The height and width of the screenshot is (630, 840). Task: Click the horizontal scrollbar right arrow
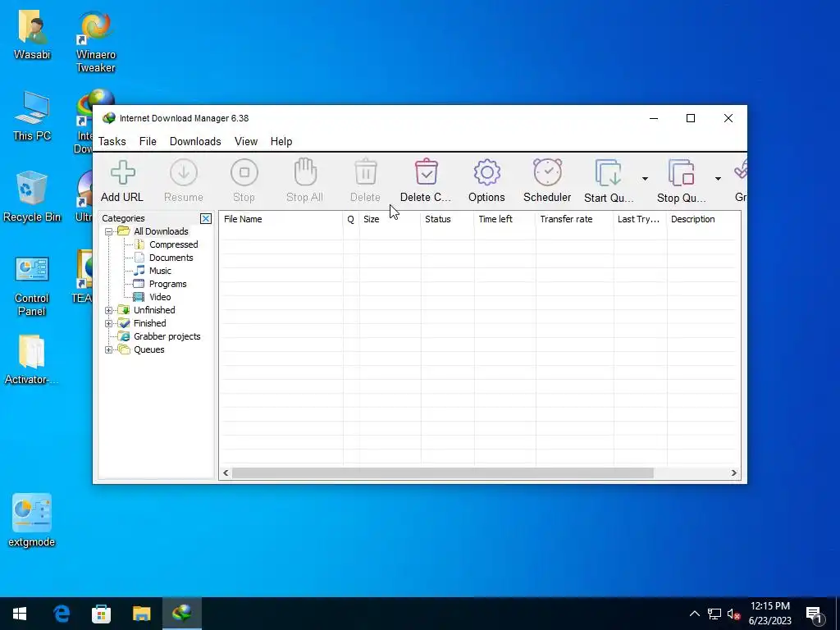point(734,473)
